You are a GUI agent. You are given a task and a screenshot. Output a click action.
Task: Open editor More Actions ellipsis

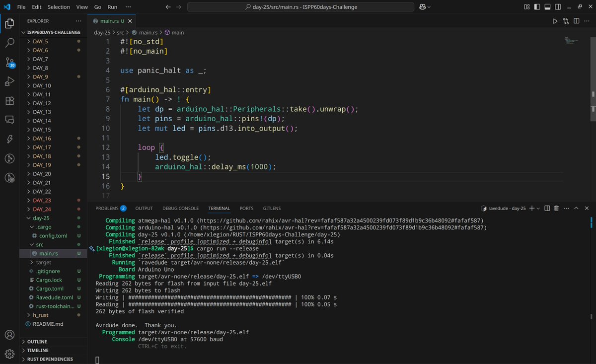click(x=587, y=21)
